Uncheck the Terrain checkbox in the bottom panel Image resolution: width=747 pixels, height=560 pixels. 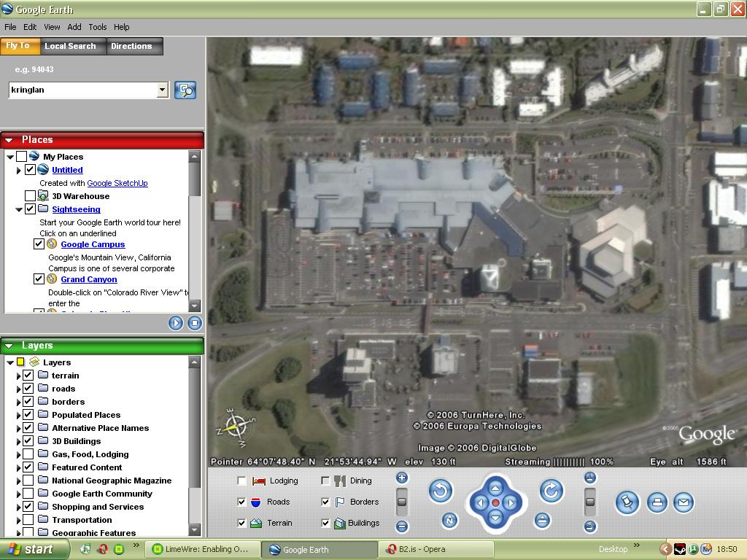click(241, 523)
